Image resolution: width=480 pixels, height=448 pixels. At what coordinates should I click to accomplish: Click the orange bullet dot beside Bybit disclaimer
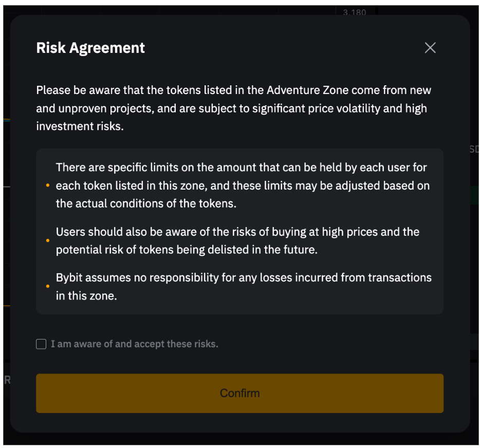47,286
